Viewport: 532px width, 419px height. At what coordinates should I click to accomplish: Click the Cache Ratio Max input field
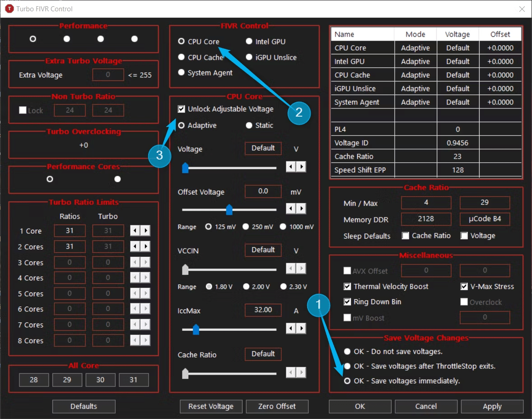485,203
